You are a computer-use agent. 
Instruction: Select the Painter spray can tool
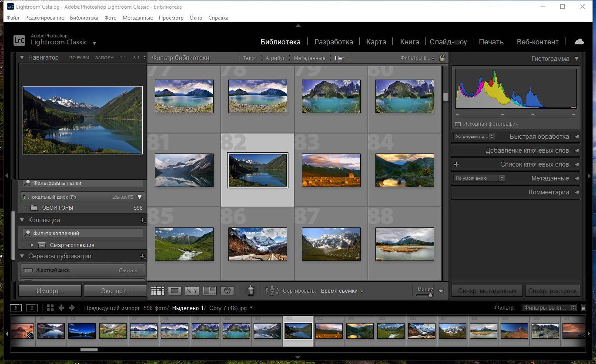click(251, 291)
